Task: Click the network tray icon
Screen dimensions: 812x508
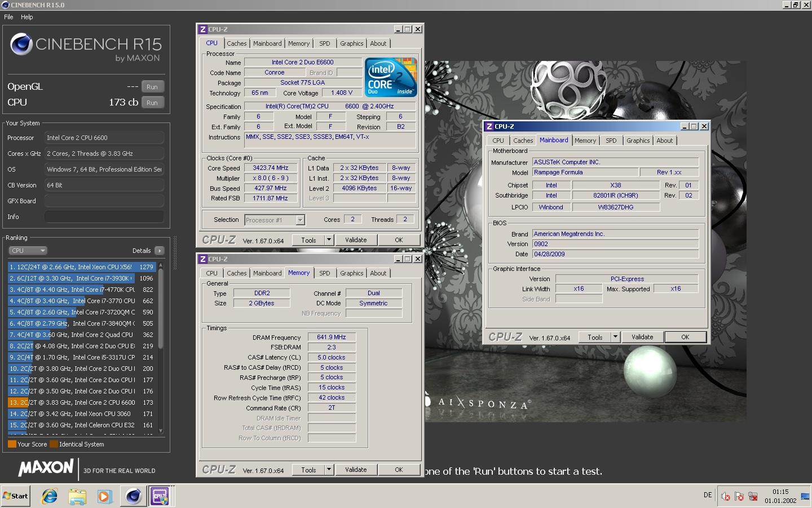Action: [x=753, y=497]
